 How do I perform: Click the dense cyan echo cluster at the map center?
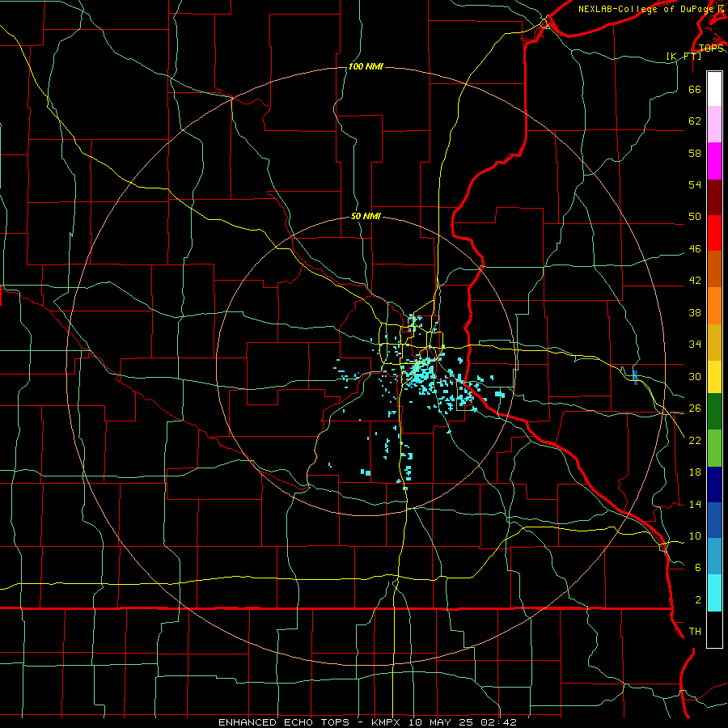(x=420, y=374)
